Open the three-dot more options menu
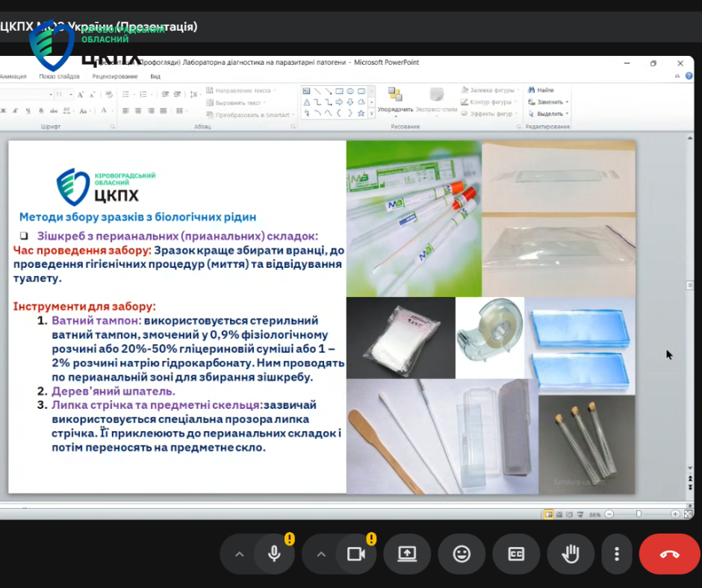The image size is (702, 588). coord(617,554)
